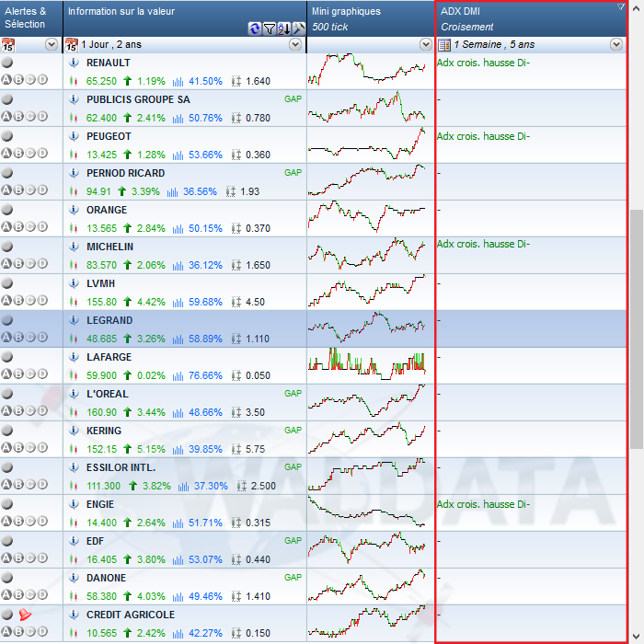The image size is (644, 644).
Task: Open the ENGIE mini chart
Action: pos(367,512)
